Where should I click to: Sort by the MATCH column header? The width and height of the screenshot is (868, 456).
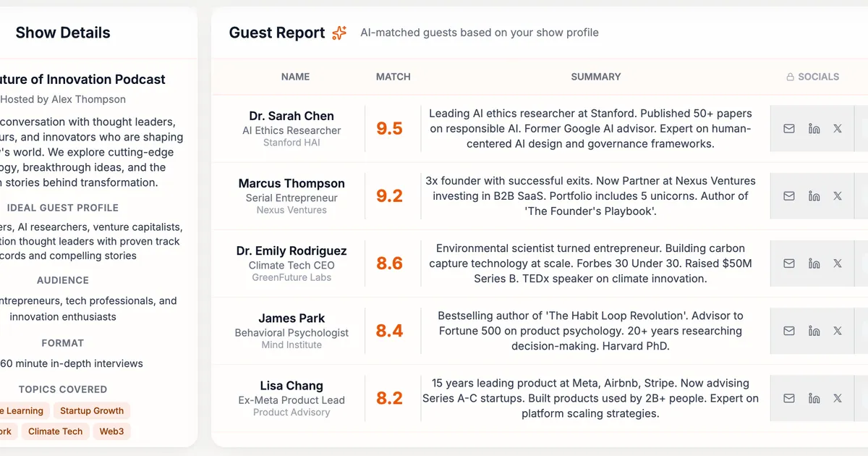click(393, 77)
